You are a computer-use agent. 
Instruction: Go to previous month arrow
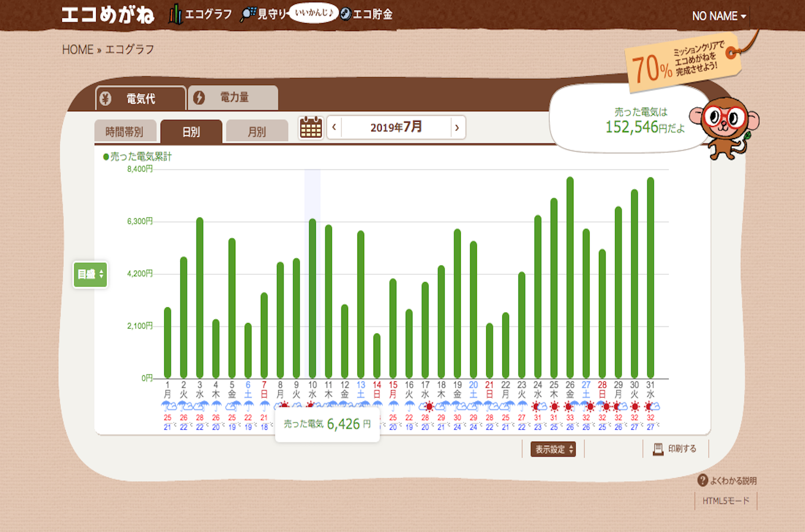334,127
